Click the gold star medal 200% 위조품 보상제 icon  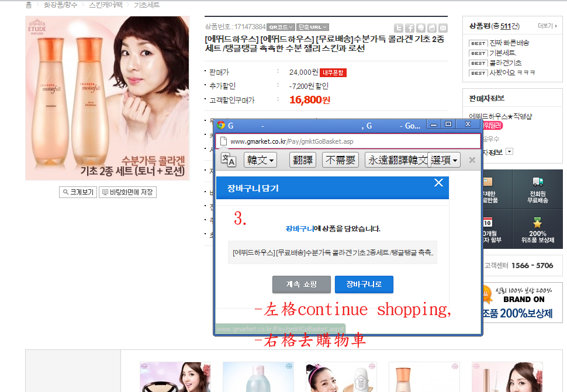tap(538, 222)
